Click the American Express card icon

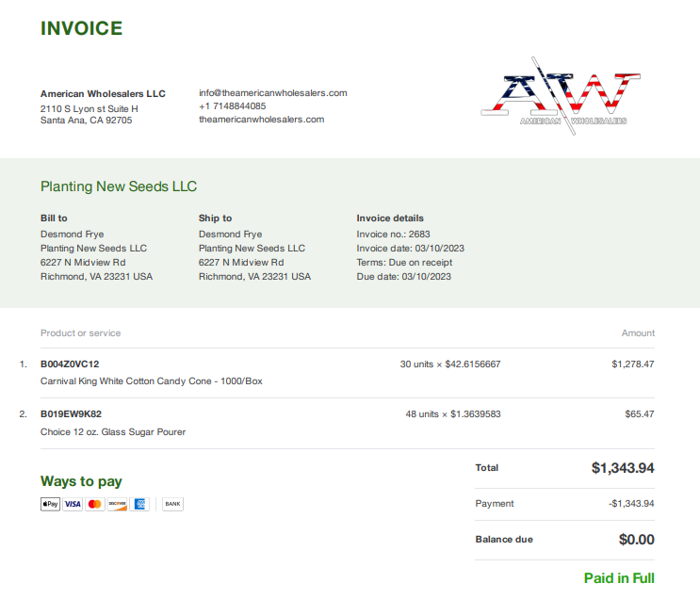click(x=139, y=504)
